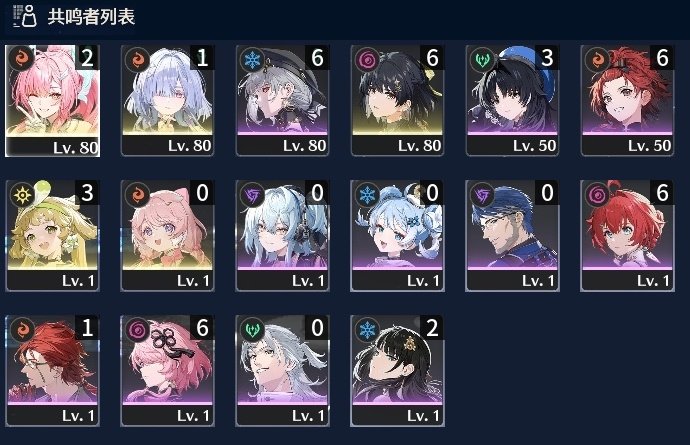The height and width of the screenshot is (445, 690).
Task: Select the lavender-haired Lv. 80 character card
Action: point(167,100)
